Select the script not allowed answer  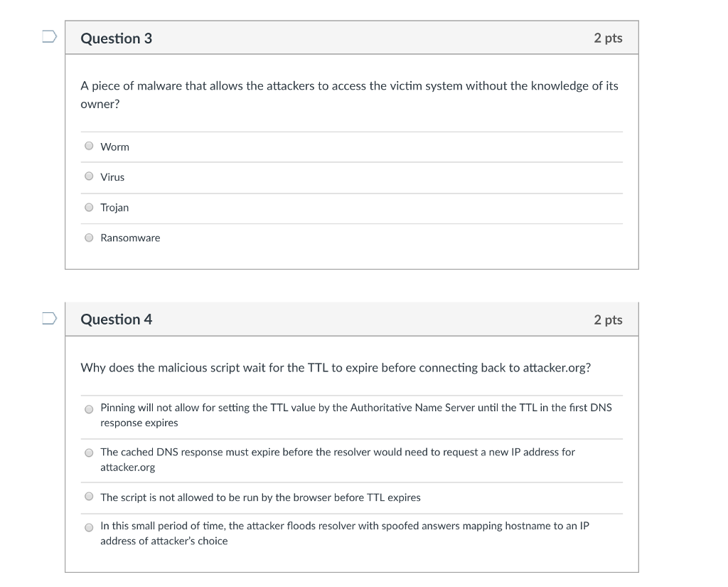pos(89,496)
